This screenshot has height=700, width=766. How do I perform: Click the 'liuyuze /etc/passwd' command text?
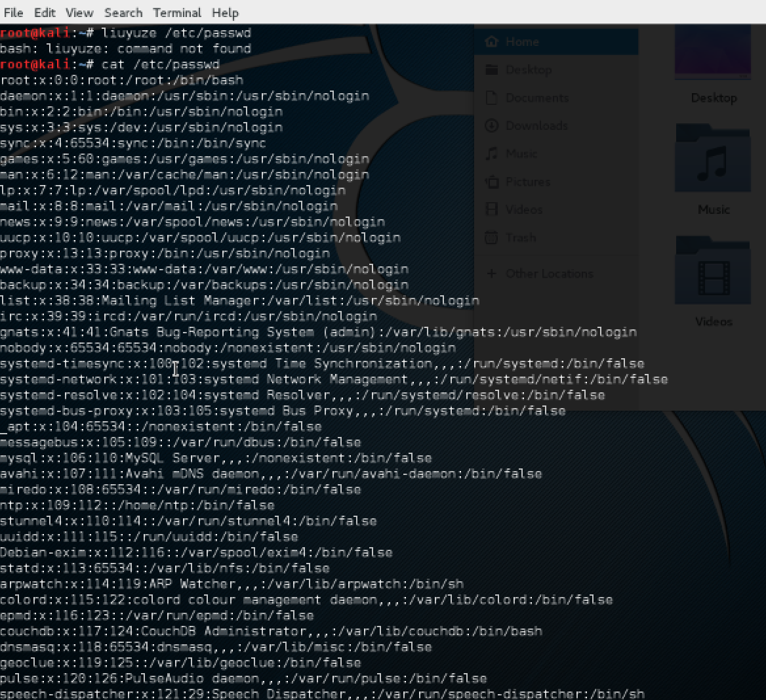176,33
